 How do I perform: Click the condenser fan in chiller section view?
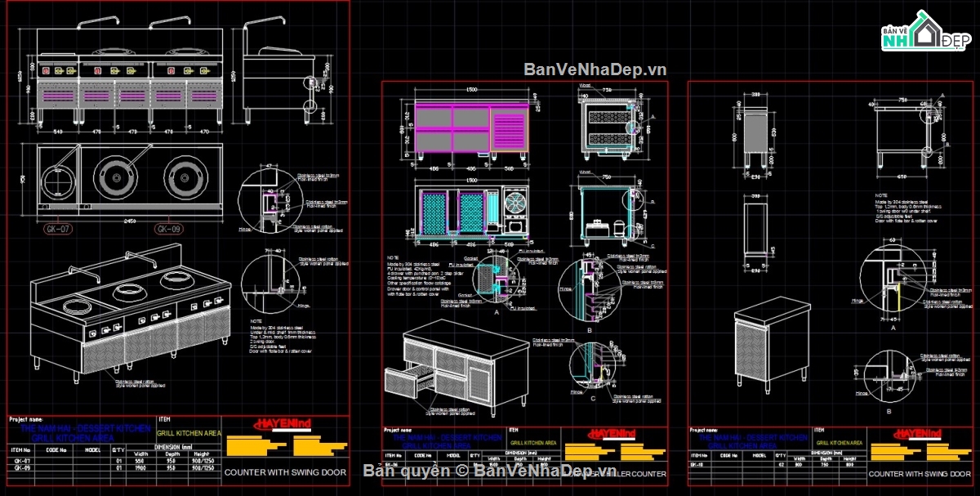516,202
